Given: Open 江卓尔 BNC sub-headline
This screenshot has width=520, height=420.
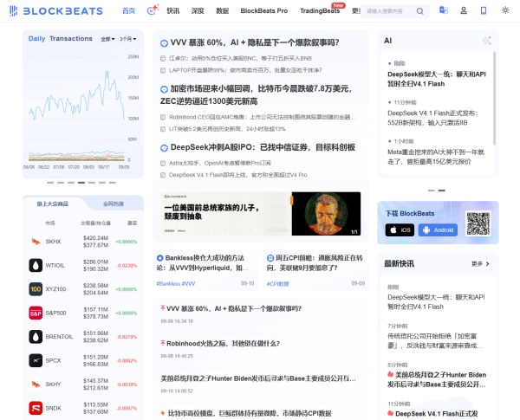Looking at the screenshot, I should click(240, 58).
